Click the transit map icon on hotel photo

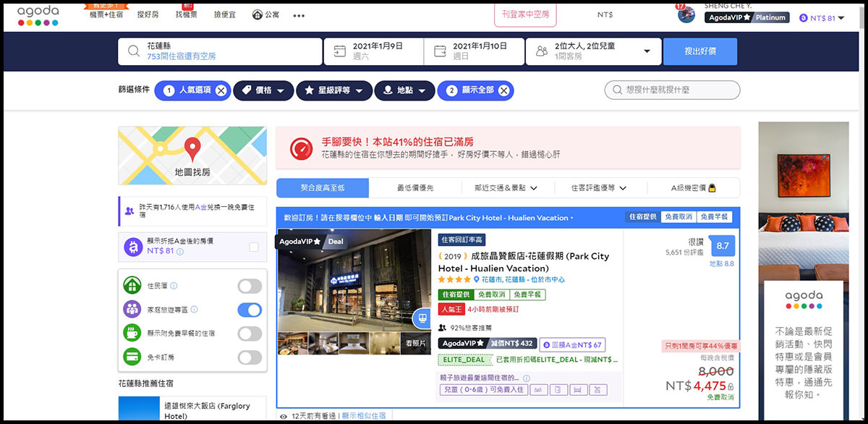click(422, 318)
